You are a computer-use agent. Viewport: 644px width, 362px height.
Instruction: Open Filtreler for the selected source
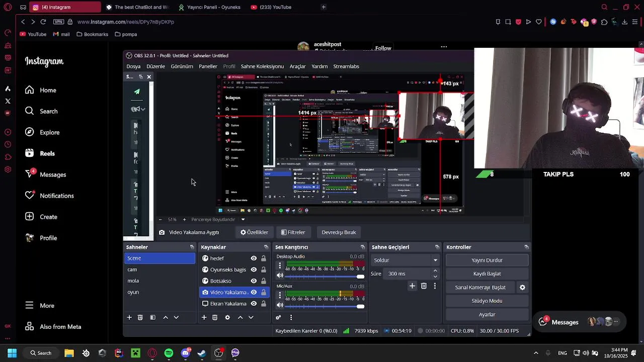[293, 232]
